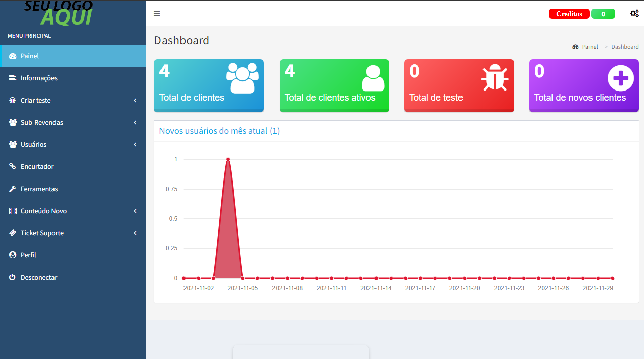Image resolution: width=644 pixels, height=359 pixels.
Task: Expand the Criar teste submenu chevron
Action: [x=135, y=101]
